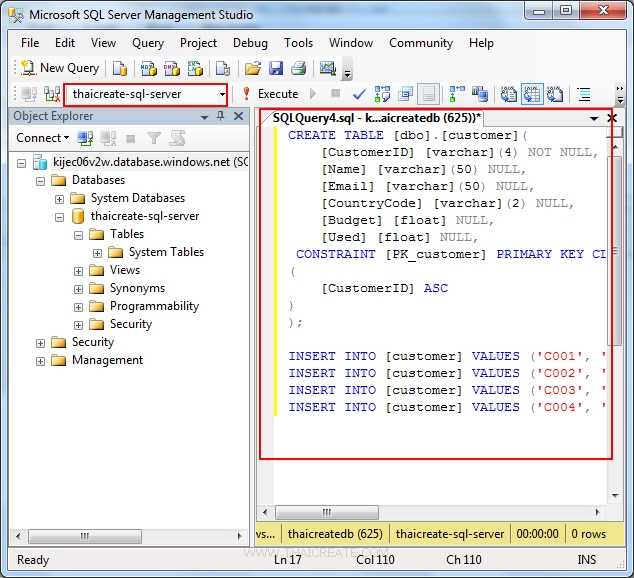
Task: Select the Views folder in tree
Action: [124, 270]
